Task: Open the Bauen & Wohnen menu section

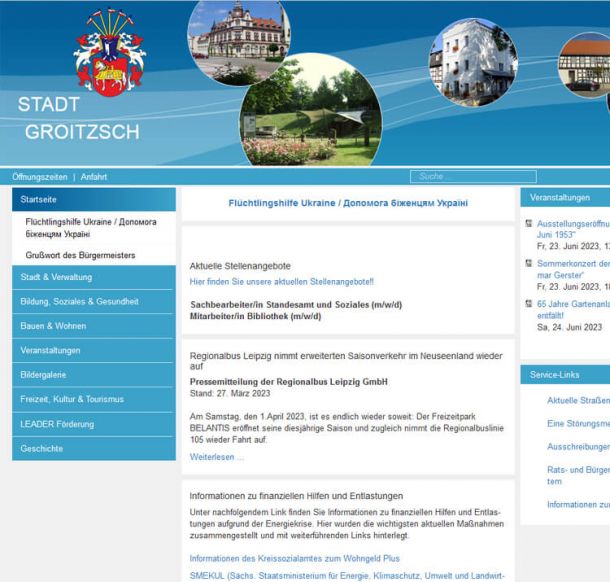Action: click(93, 326)
